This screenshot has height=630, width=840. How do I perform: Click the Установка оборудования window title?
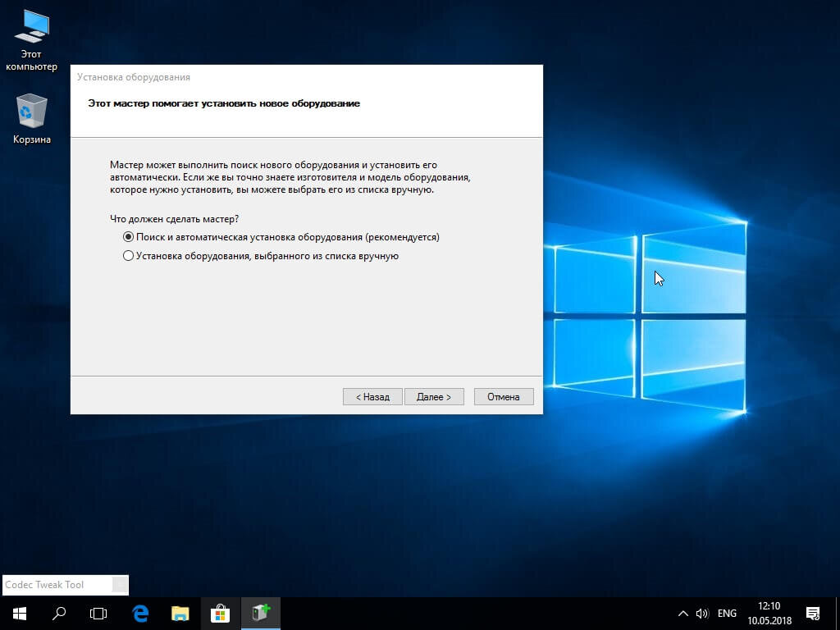[x=134, y=77]
